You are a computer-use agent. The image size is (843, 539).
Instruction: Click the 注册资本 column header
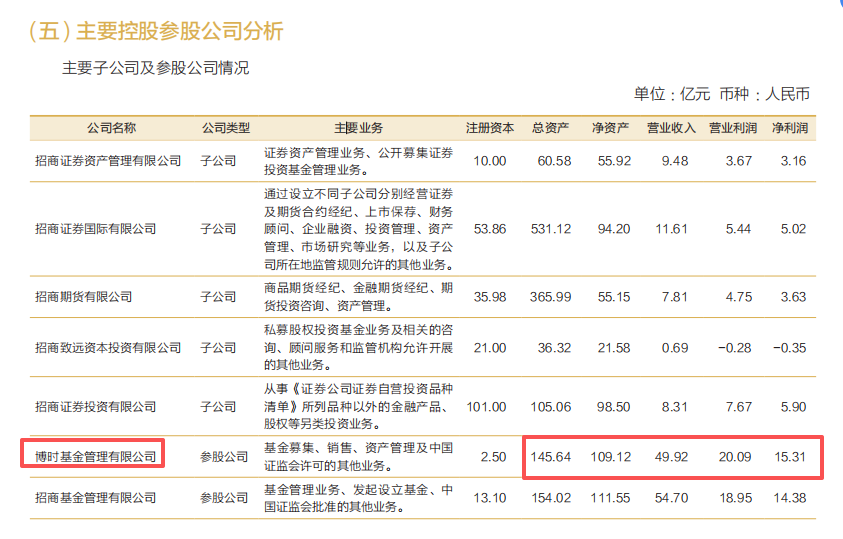(x=490, y=128)
